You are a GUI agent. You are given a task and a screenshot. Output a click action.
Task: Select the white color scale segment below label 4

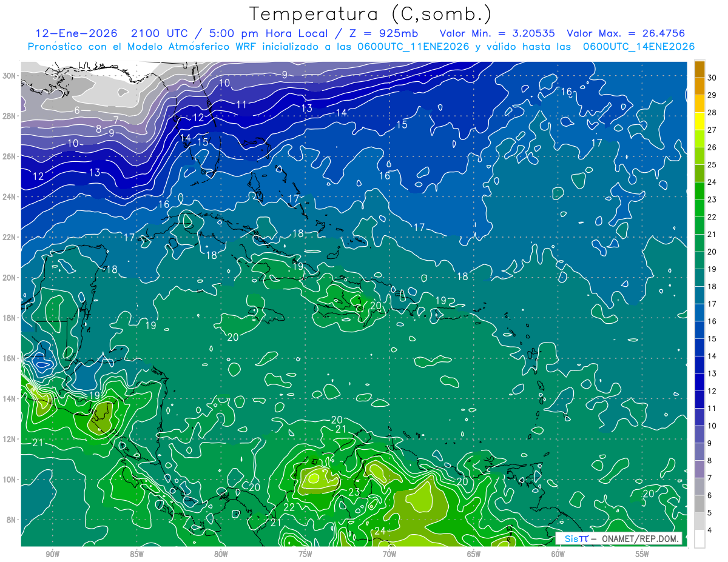coord(700,539)
